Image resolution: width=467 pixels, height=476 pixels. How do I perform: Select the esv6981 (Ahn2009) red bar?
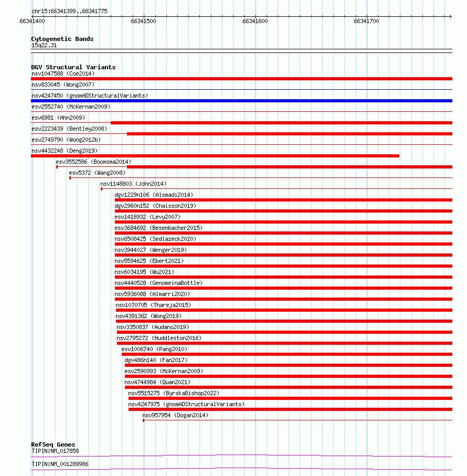click(x=282, y=123)
